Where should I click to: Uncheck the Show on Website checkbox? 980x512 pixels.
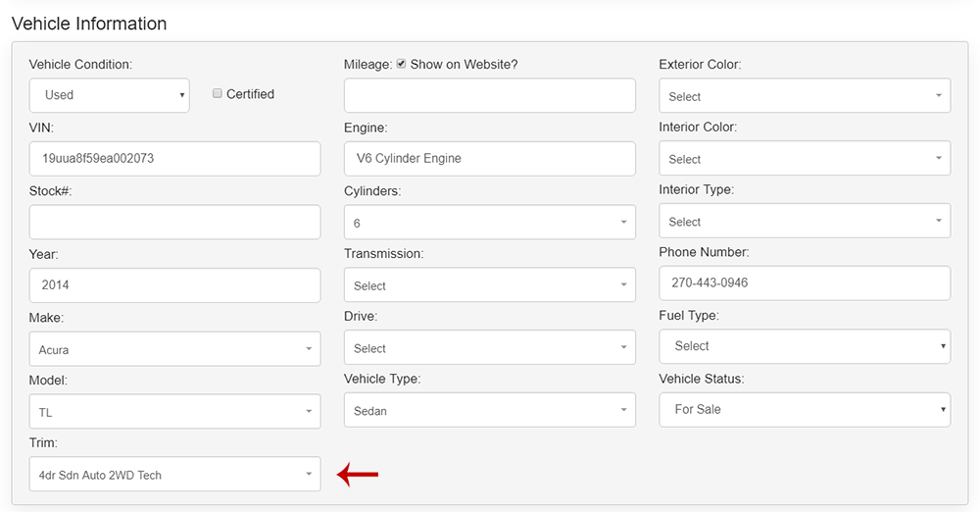click(x=401, y=65)
